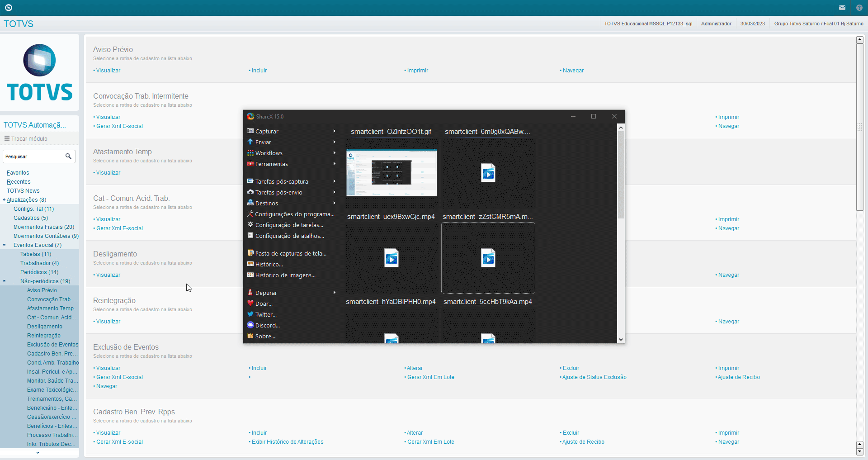
Task: Open Pasta de capturas de tela entry
Action: 292,253
